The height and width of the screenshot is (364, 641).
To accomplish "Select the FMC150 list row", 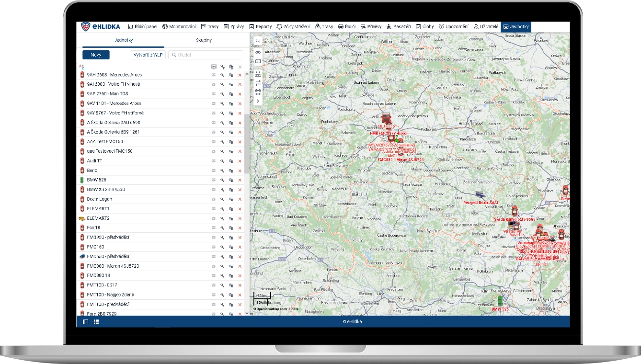I will [x=160, y=247].
